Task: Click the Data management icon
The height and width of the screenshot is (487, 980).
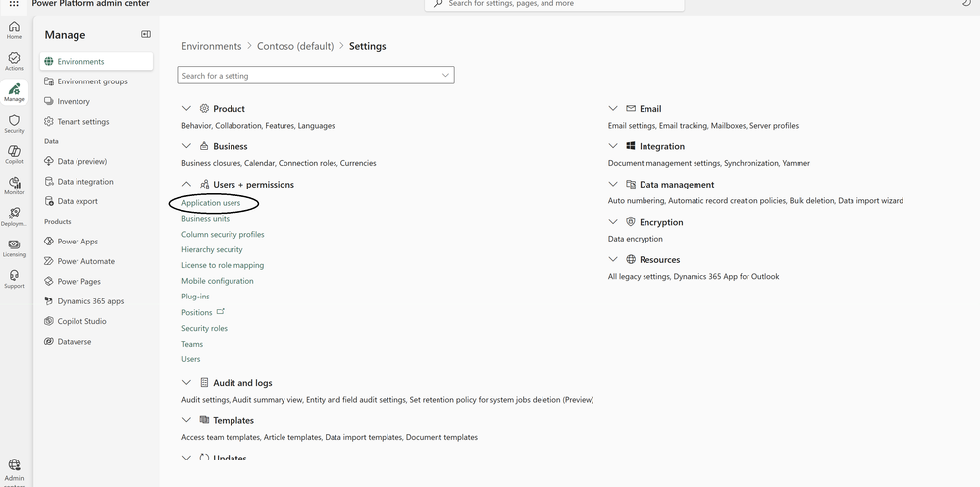Action: click(x=630, y=184)
